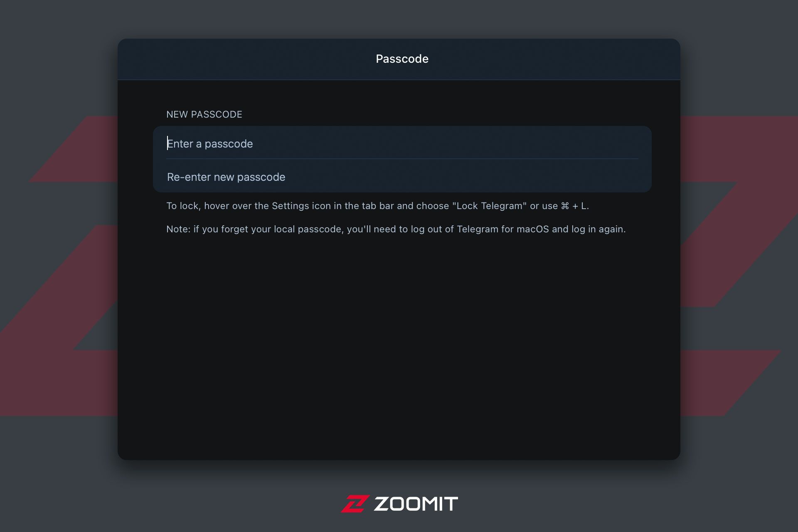The image size is (798, 532).
Task: Click the red Z watermark left of the dialog
Action: point(58,266)
